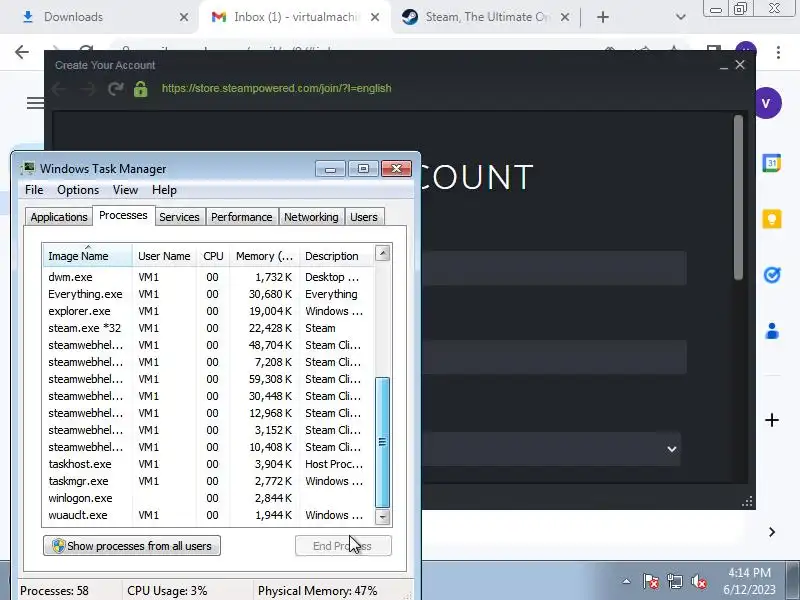Open muted volume tray icon
800x600 pixels.
698,581
